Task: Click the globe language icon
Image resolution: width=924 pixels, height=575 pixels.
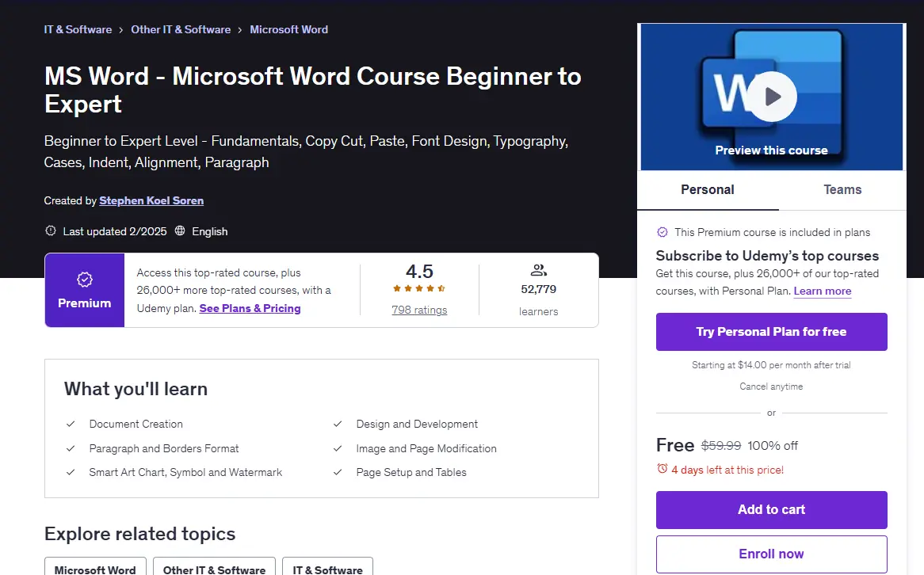Action: 180,231
